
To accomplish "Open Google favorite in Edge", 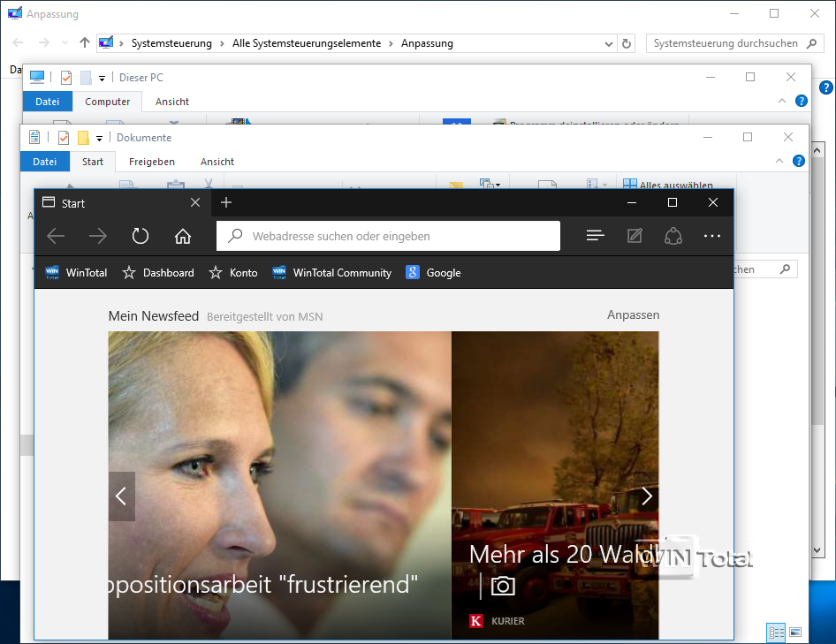I will tap(433, 273).
